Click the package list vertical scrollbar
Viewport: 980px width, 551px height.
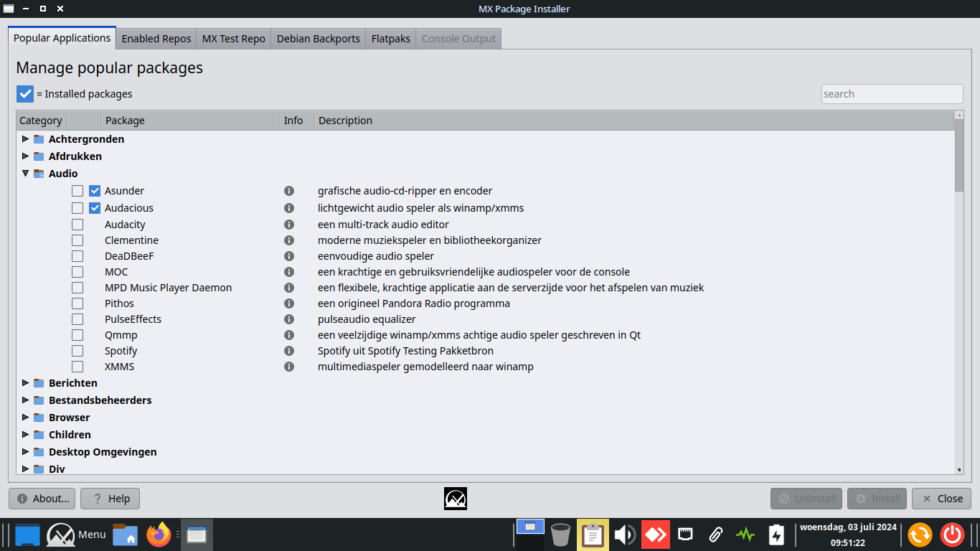[959, 287]
